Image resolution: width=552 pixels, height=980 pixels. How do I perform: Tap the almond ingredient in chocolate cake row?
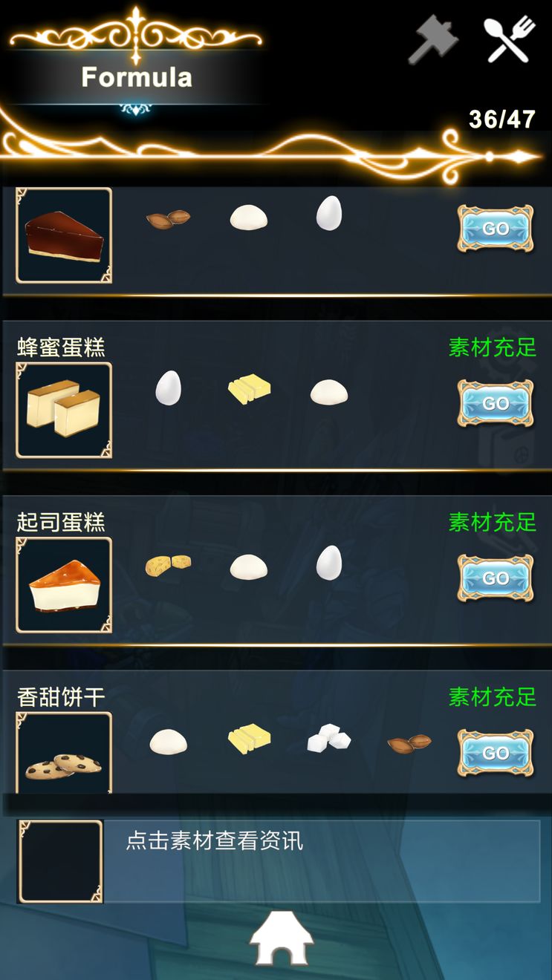pyautogui.click(x=168, y=218)
